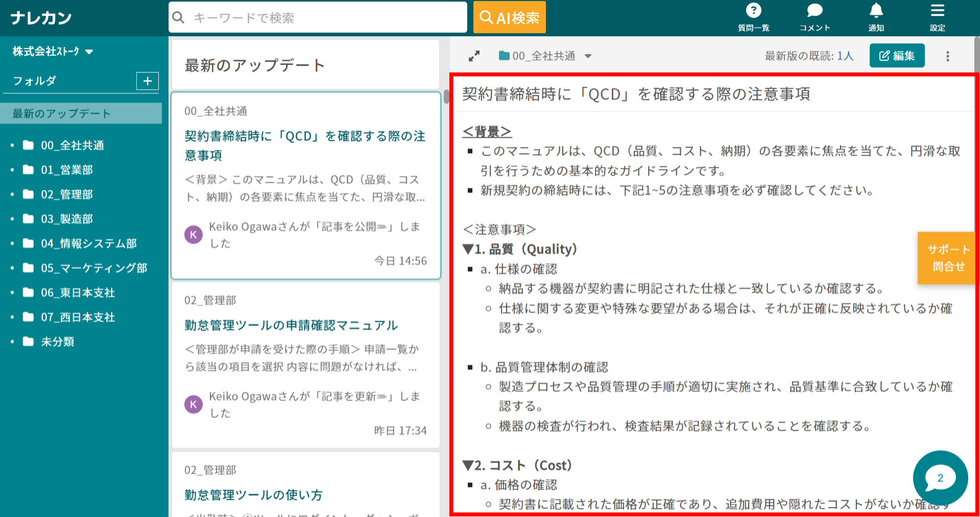The image size is (980, 517).
Task: Click the 00_全社共通 label on the first card
Action: tap(216, 111)
